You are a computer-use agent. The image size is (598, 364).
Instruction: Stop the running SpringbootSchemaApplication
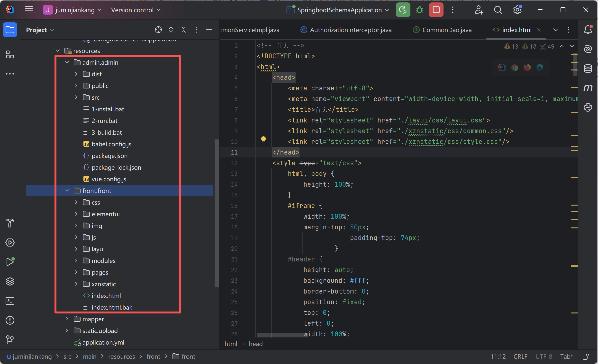pos(436,10)
